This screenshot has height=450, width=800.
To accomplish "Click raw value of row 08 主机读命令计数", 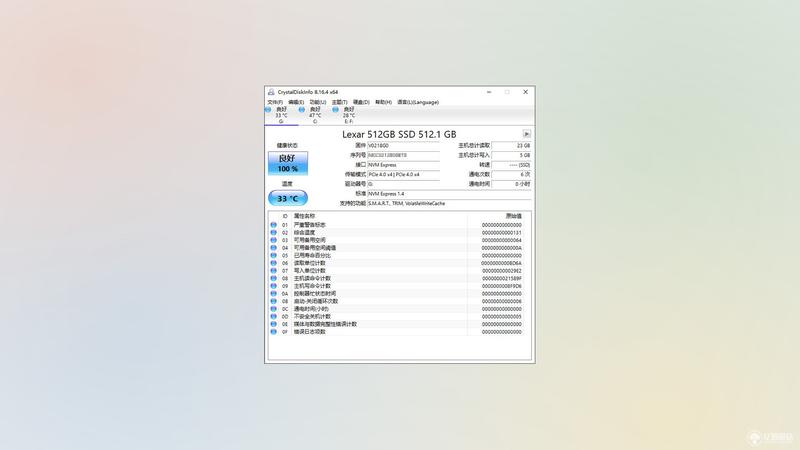I will [502, 279].
